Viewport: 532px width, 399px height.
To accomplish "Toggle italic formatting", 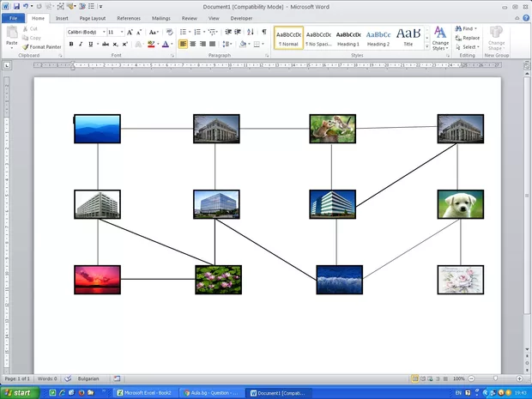I will point(81,44).
